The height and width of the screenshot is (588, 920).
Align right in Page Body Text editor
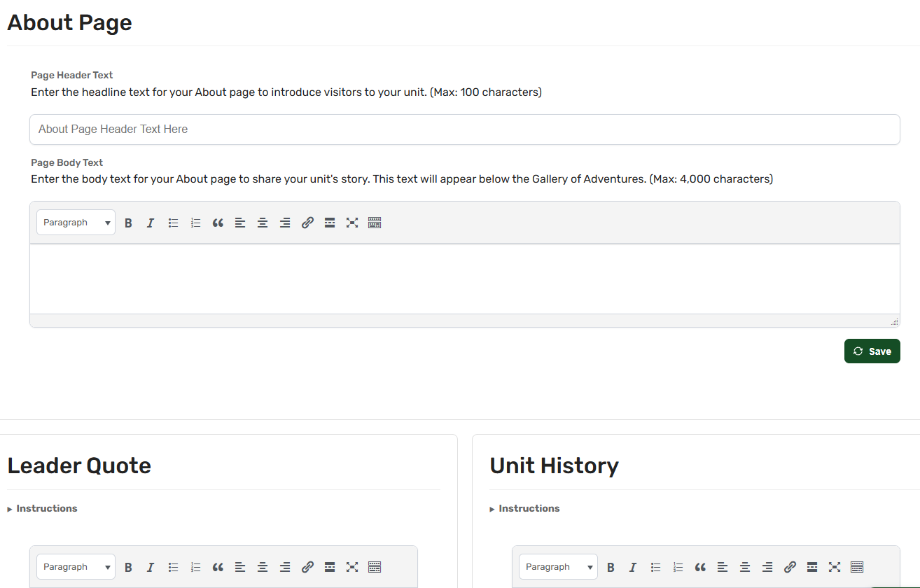tap(285, 223)
